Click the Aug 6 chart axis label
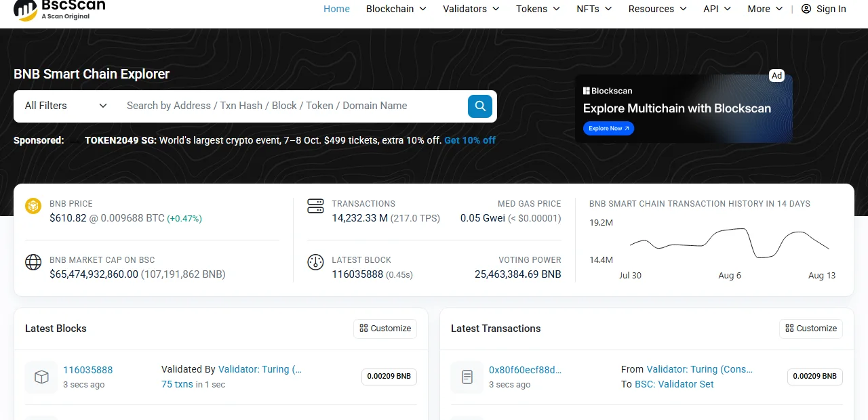 730,276
